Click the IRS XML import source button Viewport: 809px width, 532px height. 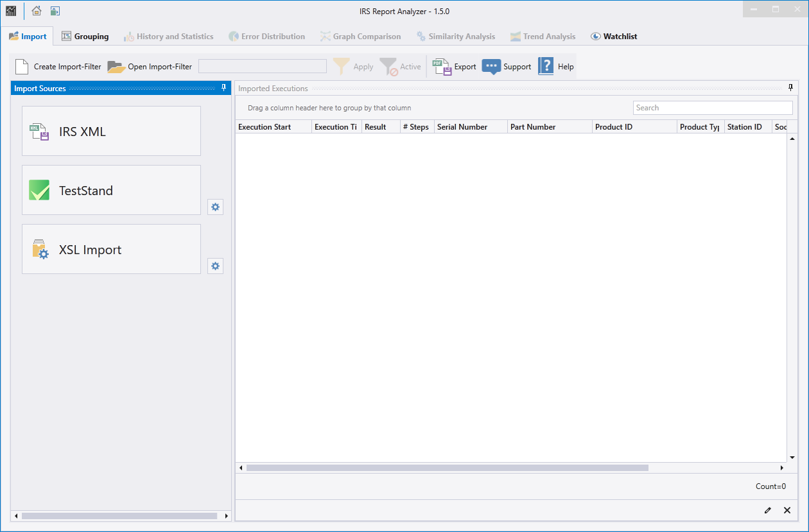pos(112,131)
